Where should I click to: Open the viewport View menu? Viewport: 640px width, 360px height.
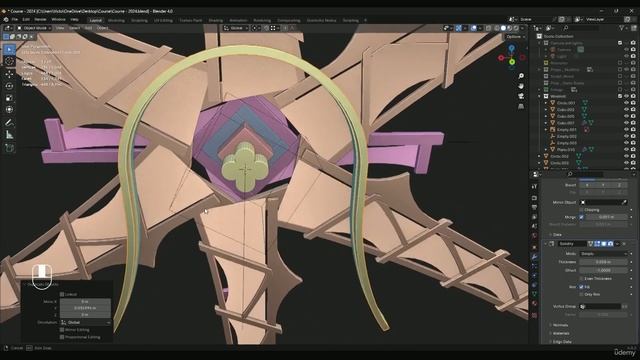(x=60, y=28)
